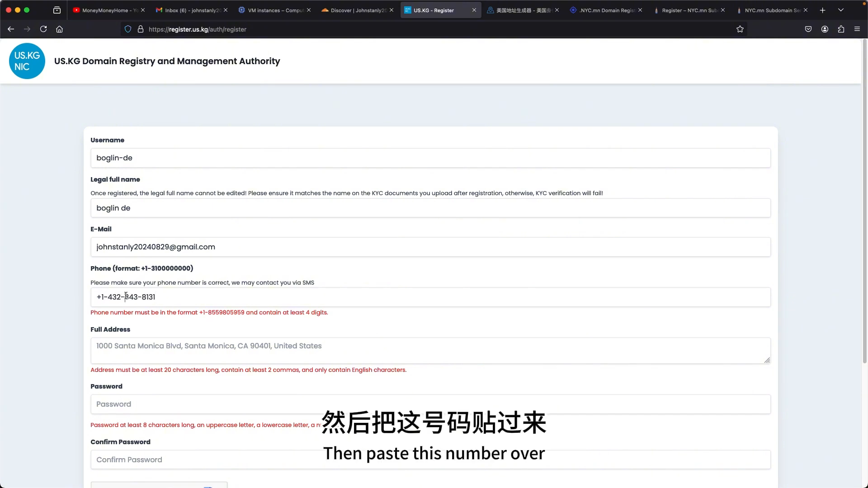Click the forward navigation arrow

(x=27, y=29)
